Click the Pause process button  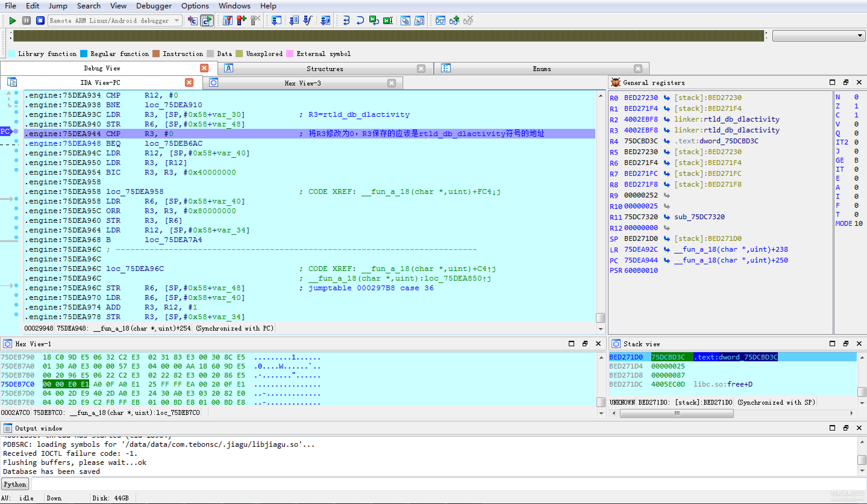tap(27, 21)
